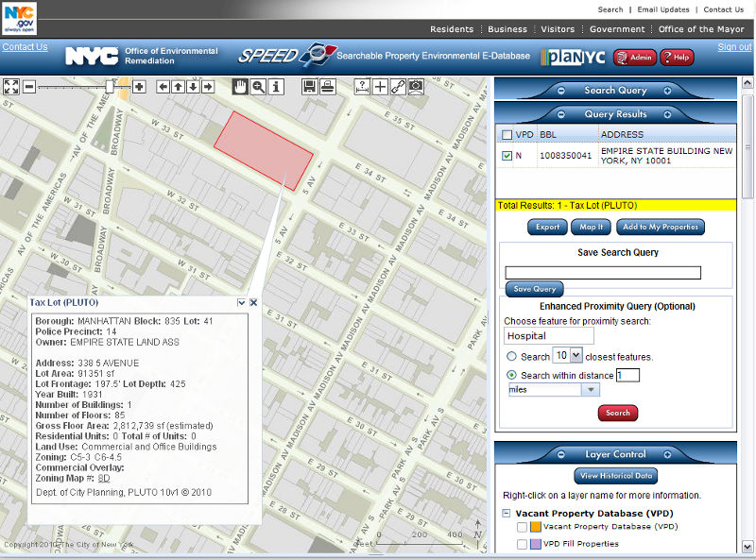Click the red Search button
This screenshot has height=559, width=756.
point(618,413)
